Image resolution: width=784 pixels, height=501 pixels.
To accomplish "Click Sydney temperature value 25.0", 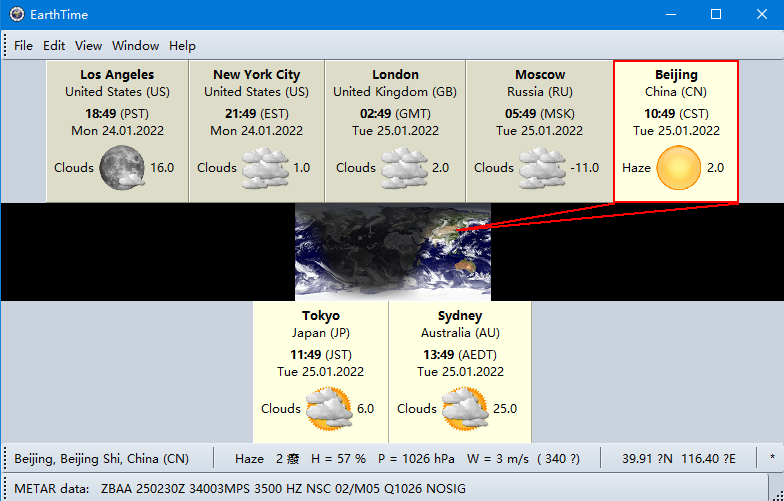I will point(505,408).
